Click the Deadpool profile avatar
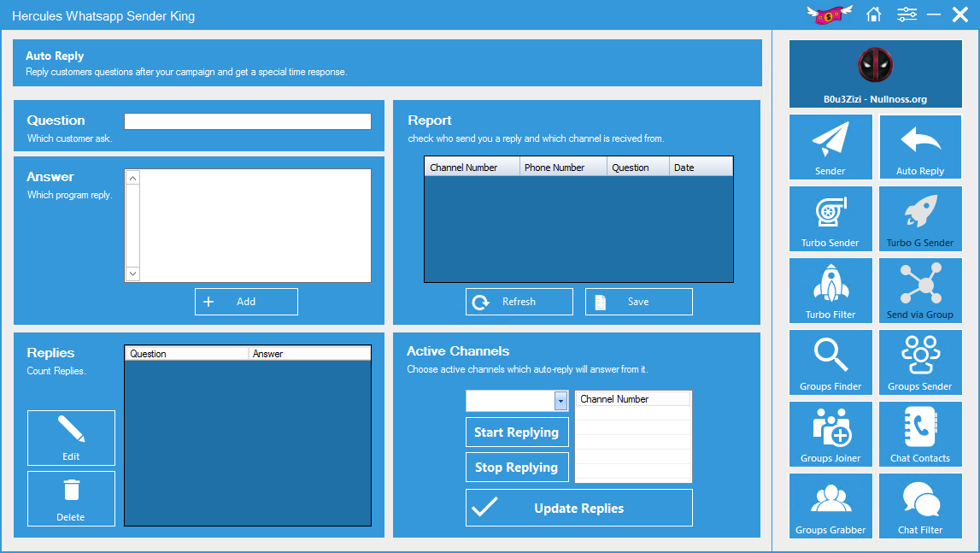This screenshot has height=553, width=980. (x=875, y=65)
